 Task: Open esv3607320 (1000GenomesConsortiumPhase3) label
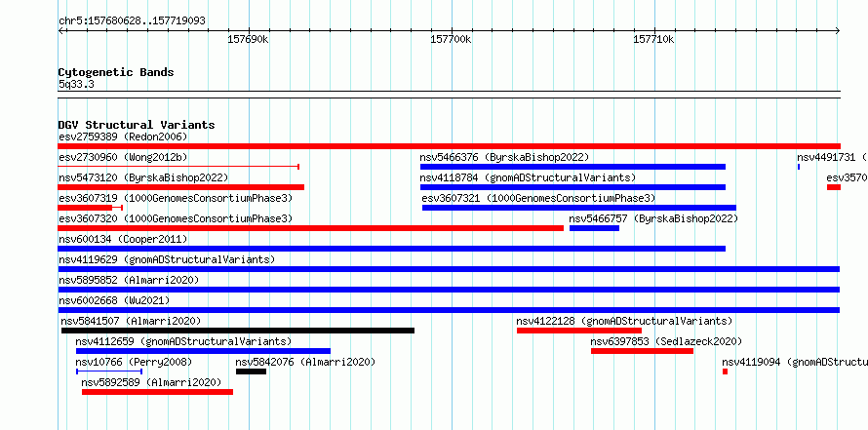coord(176,218)
